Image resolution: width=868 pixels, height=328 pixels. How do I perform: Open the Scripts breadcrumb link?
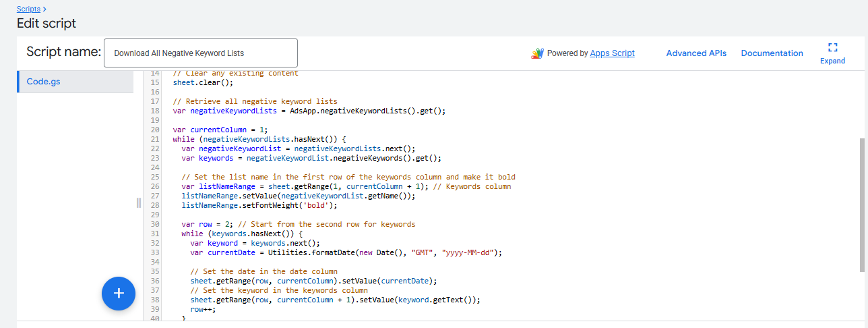28,9
